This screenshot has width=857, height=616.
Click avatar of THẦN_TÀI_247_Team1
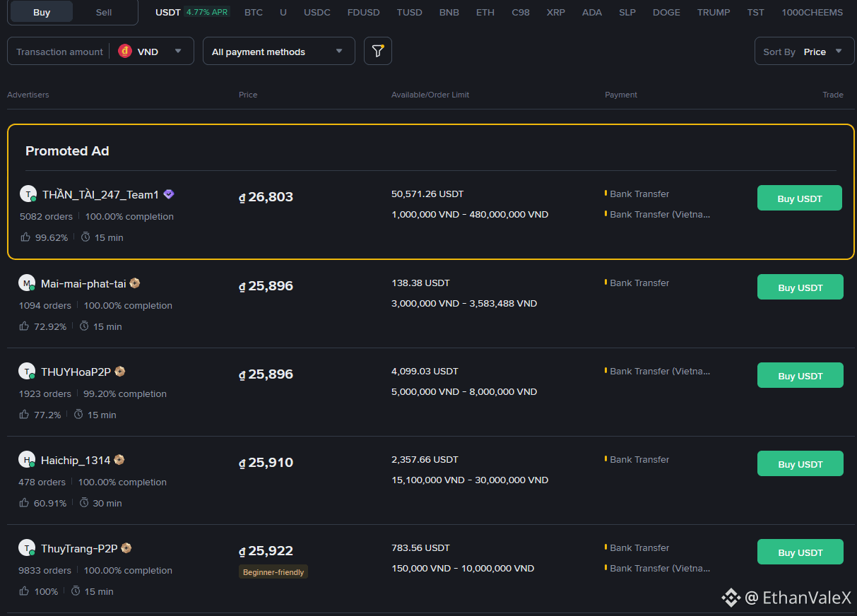tap(28, 194)
